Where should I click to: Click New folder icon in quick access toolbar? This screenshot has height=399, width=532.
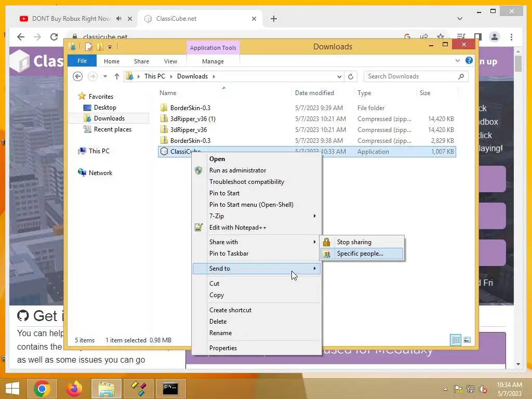[x=100, y=47]
